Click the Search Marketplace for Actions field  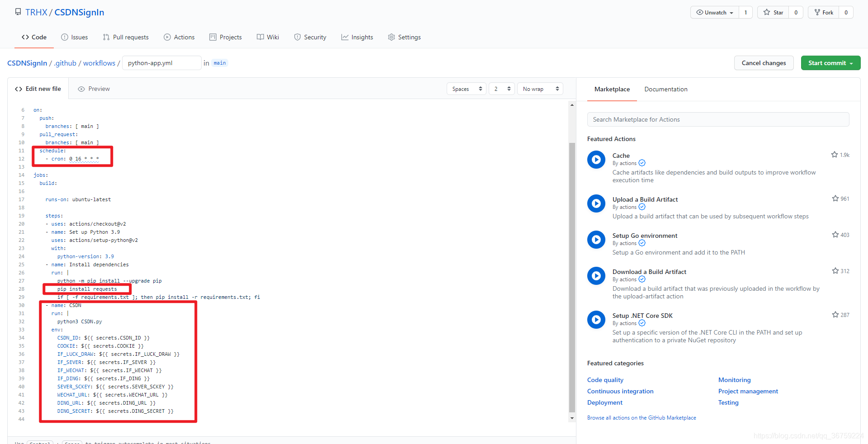(x=718, y=119)
